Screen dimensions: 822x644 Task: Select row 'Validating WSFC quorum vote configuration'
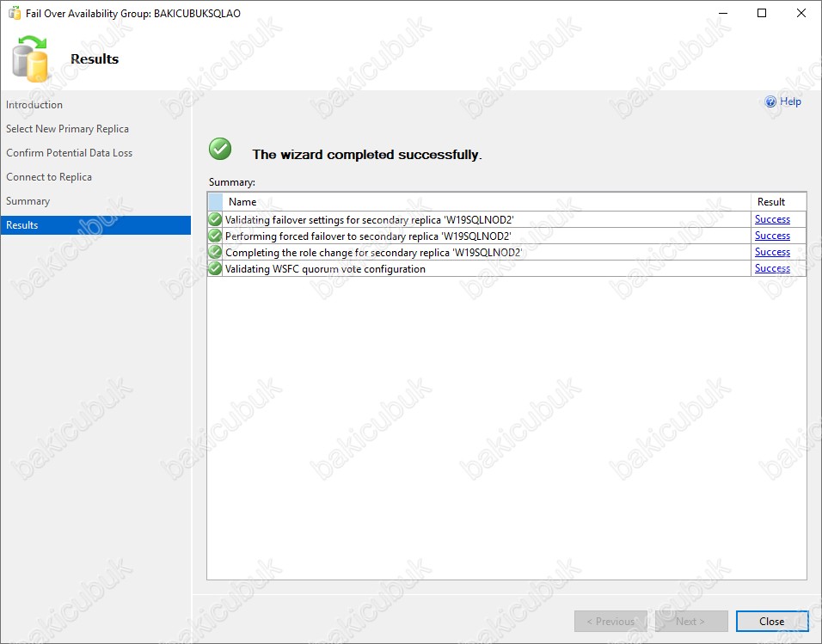tap(506, 268)
